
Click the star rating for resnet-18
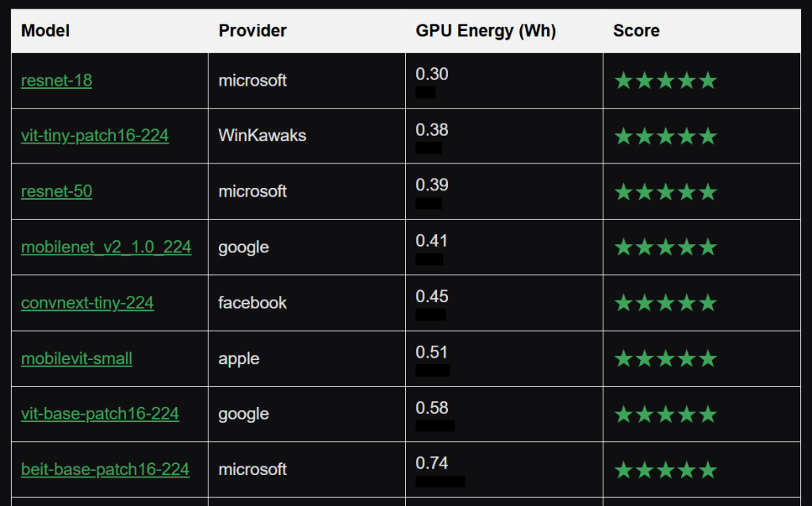[x=665, y=81]
